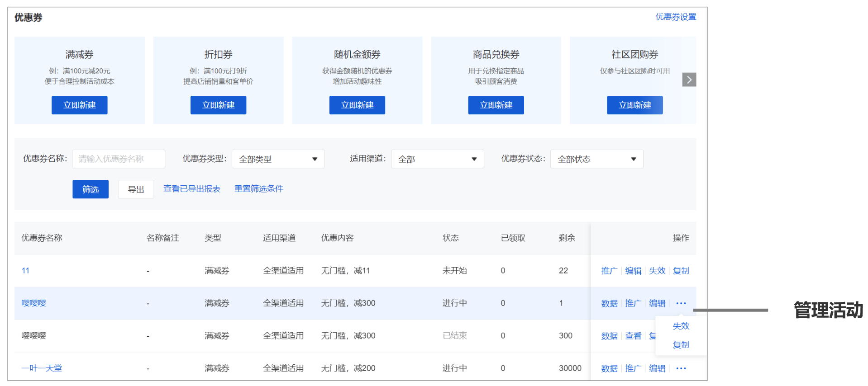This screenshot has height=386, width=868.
Task: Click 编辑 in the 一叶一天堂 row
Action: [657, 368]
